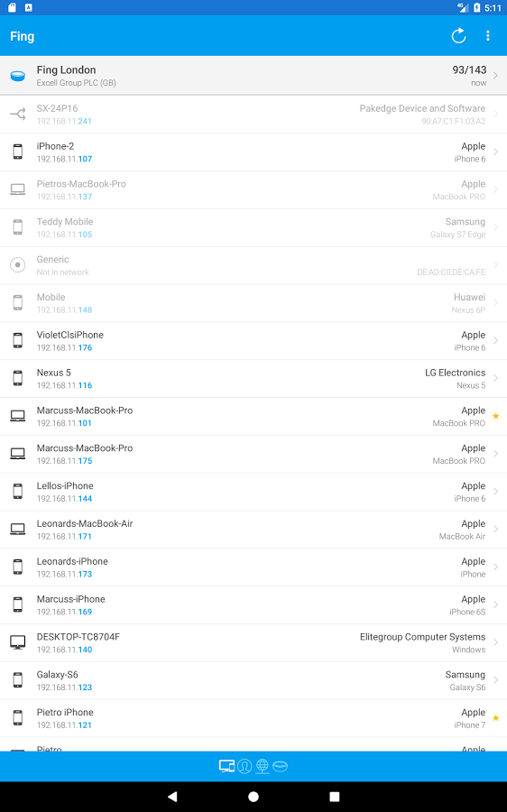Click the SX-24P16 switch icon
This screenshot has width=507, height=812.
click(x=18, y=114)
